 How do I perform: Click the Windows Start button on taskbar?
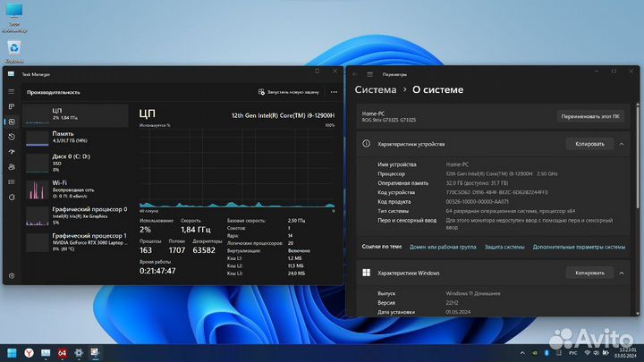[13, 353]
